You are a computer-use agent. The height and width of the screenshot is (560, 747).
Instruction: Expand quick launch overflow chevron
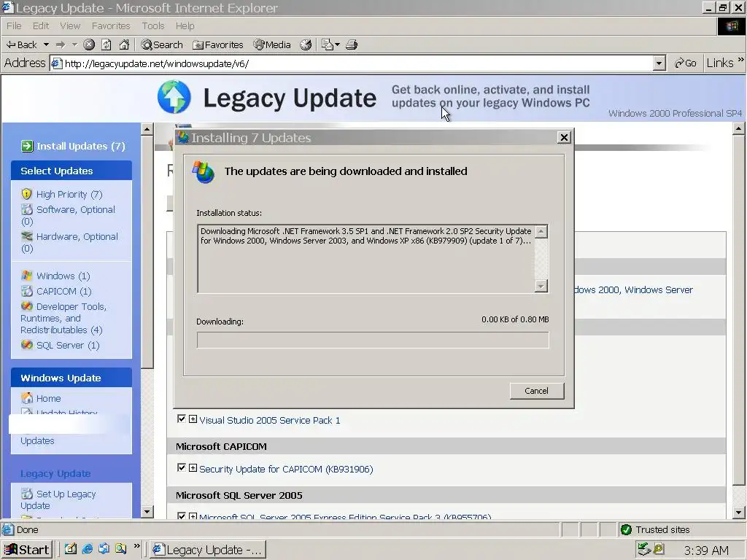tap(136, 545)
